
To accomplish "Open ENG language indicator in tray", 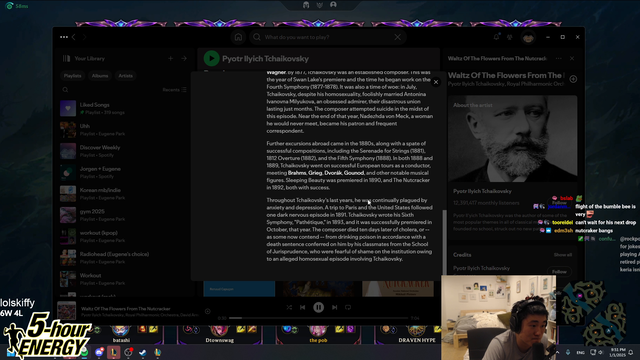I will 580,352.
